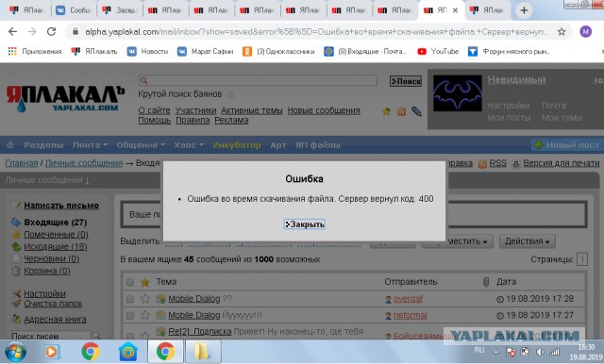Open Форум мясного рынка bookmark

click(x=509, y=51)
